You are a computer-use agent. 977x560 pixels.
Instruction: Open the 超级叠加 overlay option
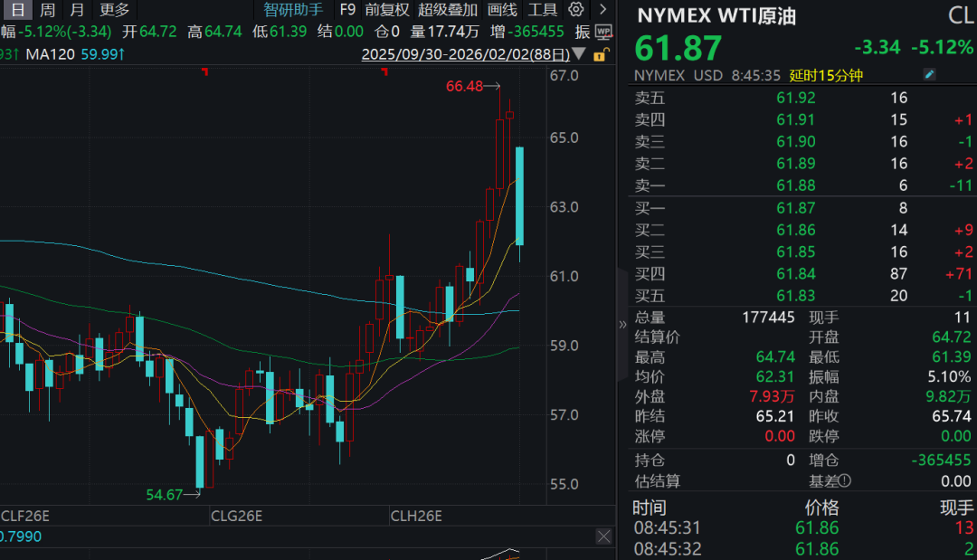coord(448,10)
